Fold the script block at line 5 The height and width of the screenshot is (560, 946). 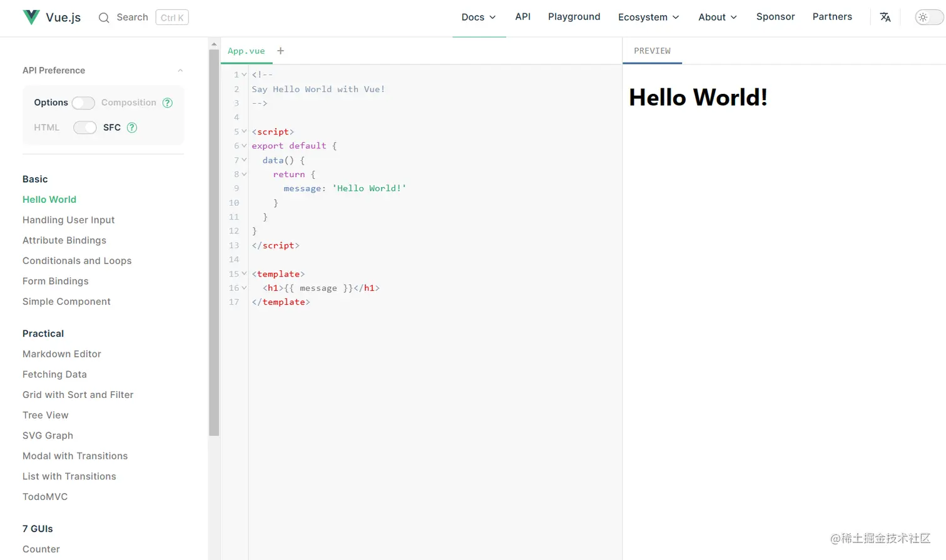click(x=244, y=131)
